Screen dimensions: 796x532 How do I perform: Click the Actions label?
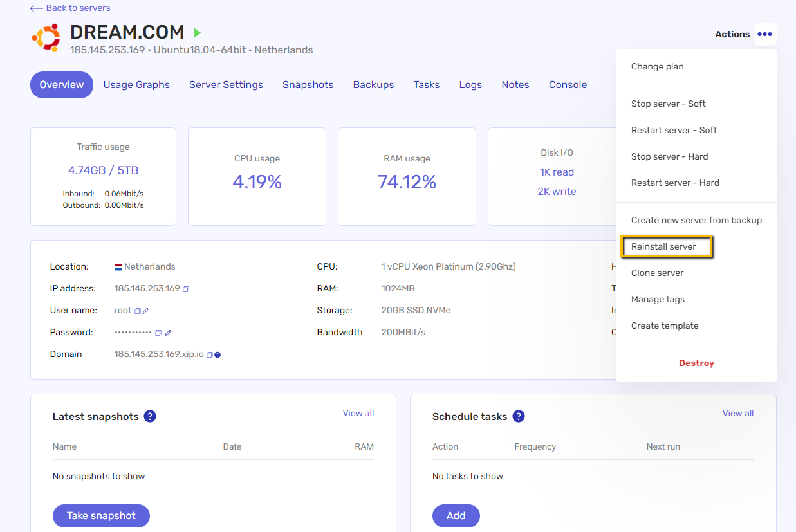point(732,34)
